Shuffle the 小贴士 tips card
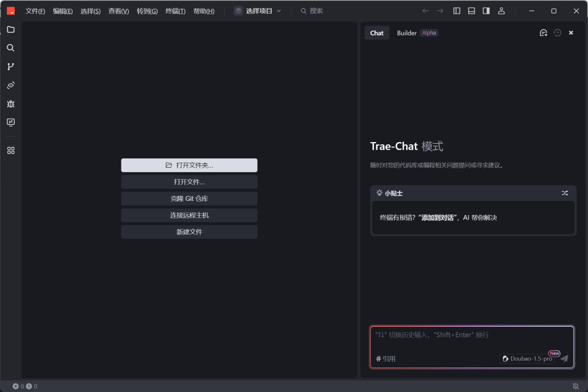 click(565, 193)
